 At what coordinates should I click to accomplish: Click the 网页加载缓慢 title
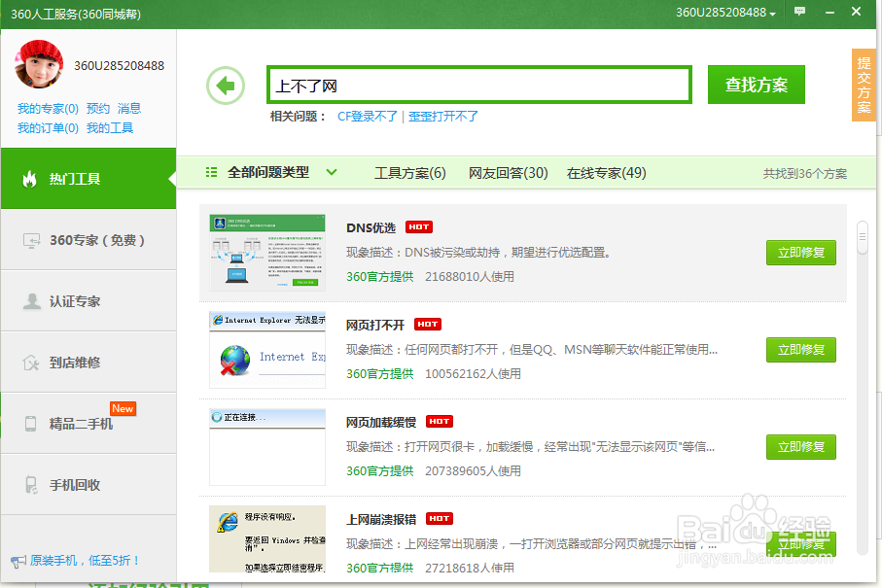pos(381,422)
